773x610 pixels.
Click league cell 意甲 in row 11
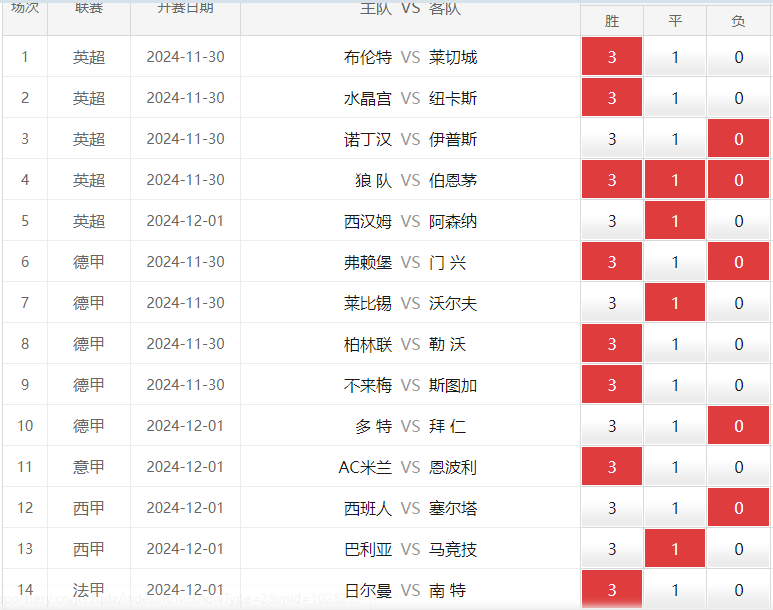click(x=89, y=466)
